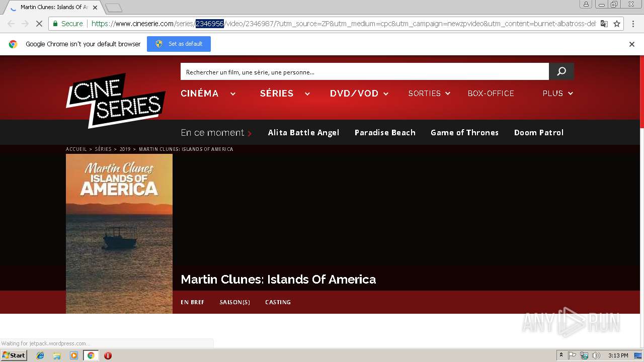Open the volume speaker tray icon
The width and height of the screenshot is (644, 362).
coord(596,355)
